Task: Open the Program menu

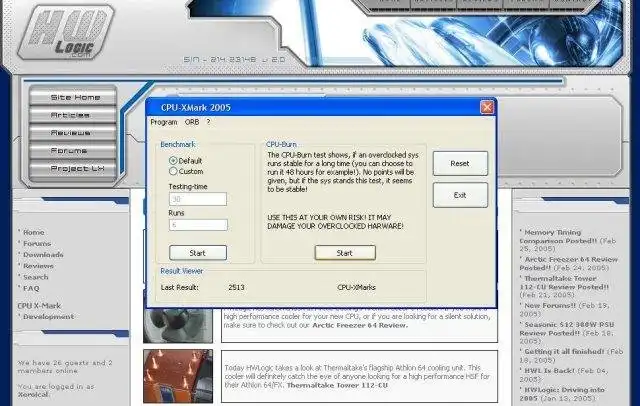Action: click(x=164, y=122)
